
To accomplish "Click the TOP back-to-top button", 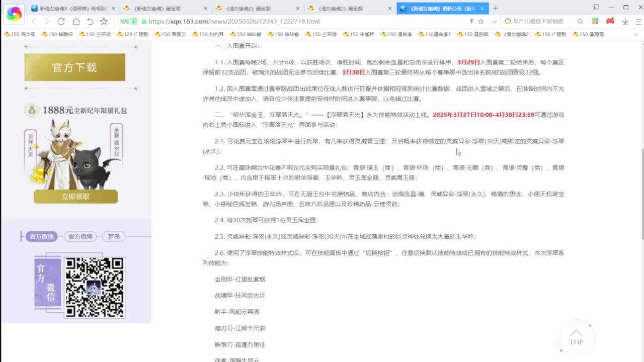I will pos(576,337).
